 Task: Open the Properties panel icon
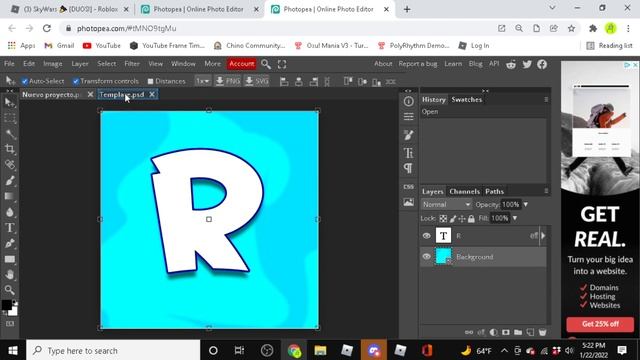(409, 117)
